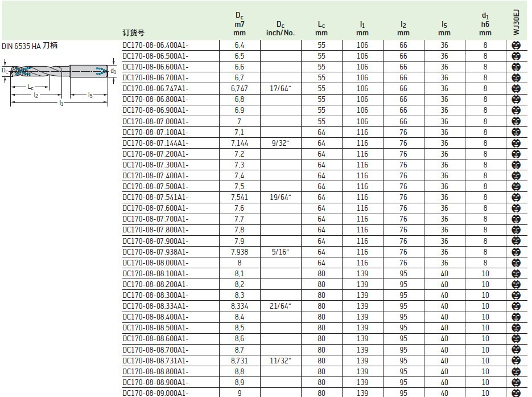Select the "Lc mm" column header

pos(321,28)
